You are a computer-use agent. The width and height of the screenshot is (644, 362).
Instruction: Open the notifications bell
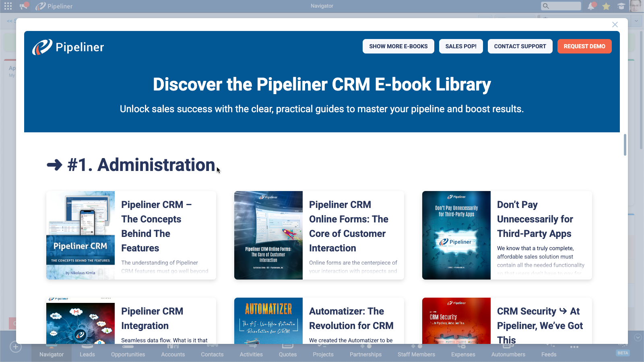point(591,6)
